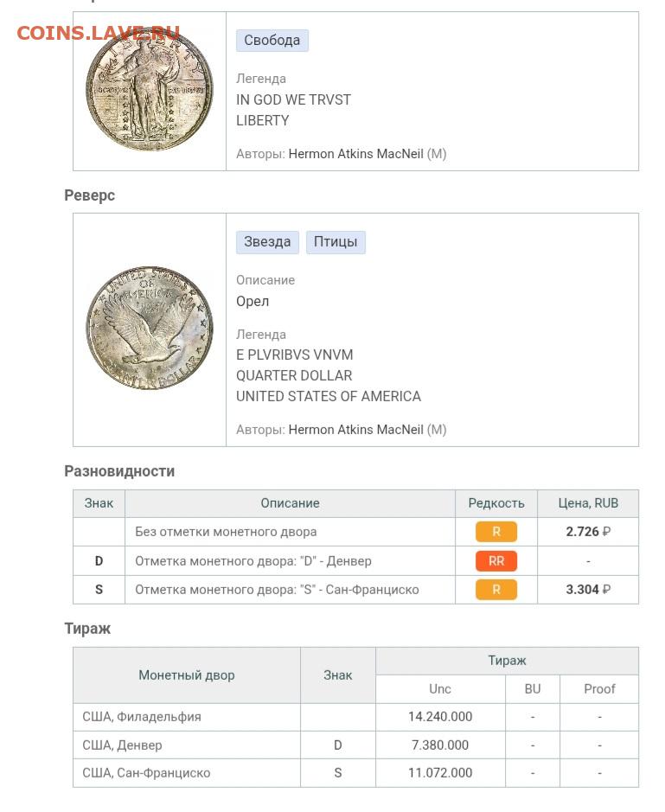
Task: Select the Свобода tag
Action: click(272, 41)
